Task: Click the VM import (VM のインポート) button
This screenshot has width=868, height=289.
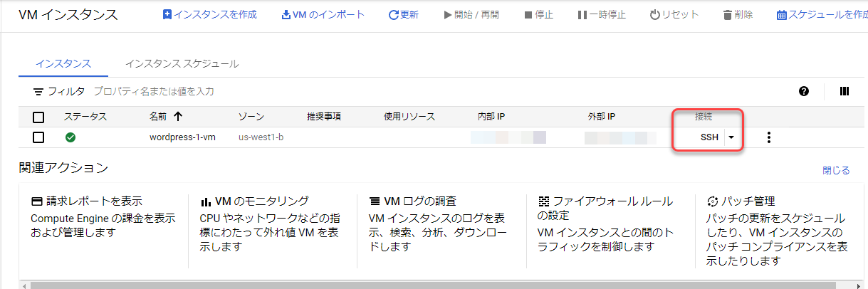Action: (x=323, y=14)
